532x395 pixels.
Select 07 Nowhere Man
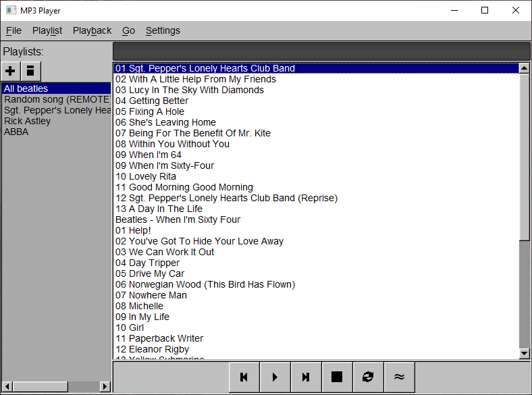(316, 296)
